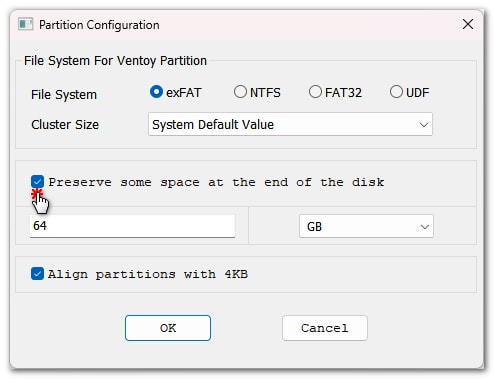Toggle Align partitions with 4KB checkbox
This screenshot has width=494, height=379.
click(37, 274)
